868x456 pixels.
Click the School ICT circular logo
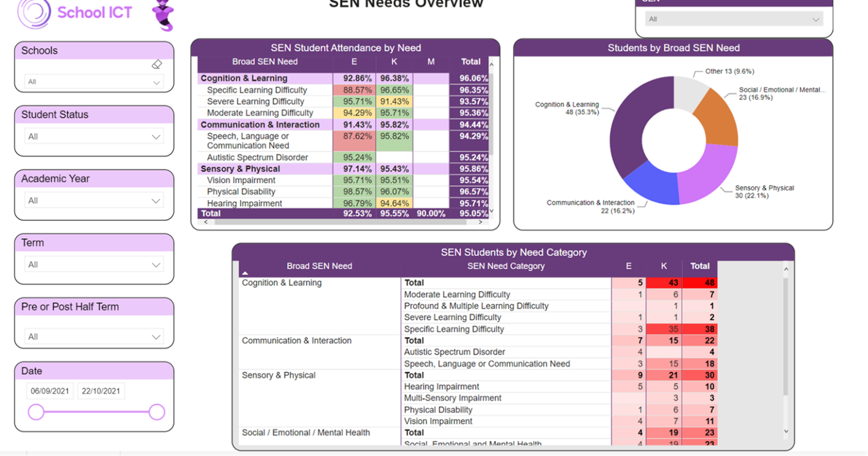pos(34,13)
